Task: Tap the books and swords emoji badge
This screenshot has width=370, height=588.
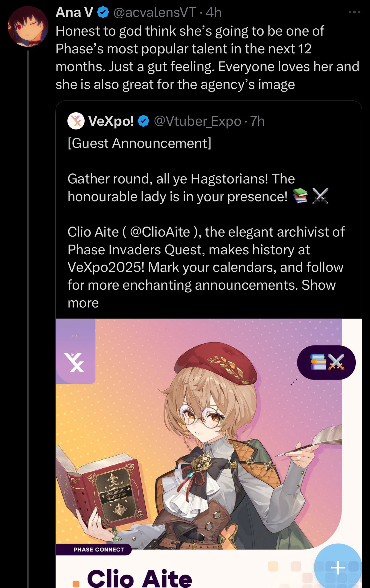Action: pos(326,362)
